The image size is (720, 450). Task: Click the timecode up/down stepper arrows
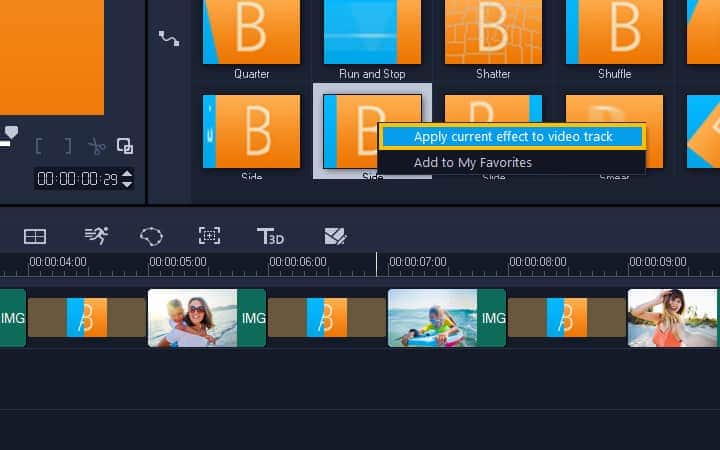click(127, 179)
